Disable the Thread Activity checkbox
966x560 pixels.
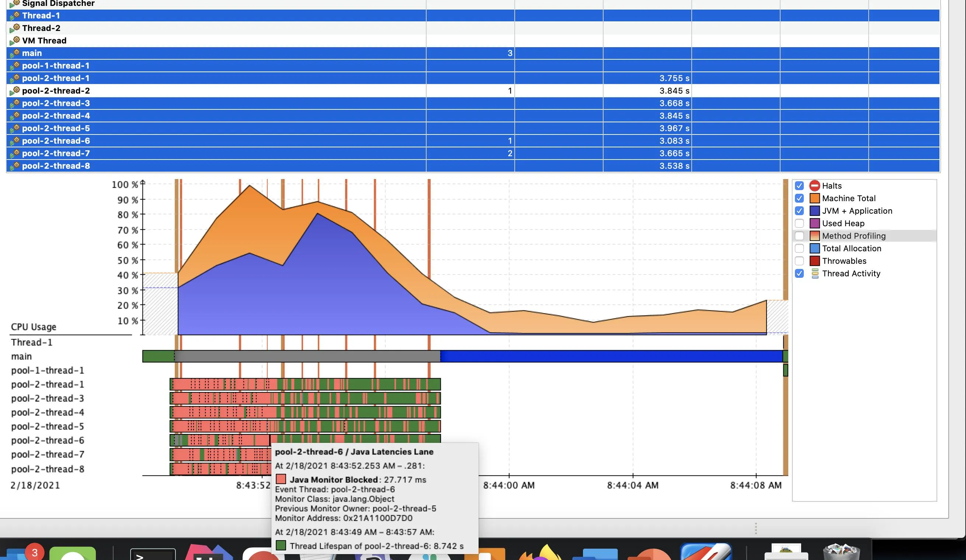pyautogui.click(x=799, y=273)
